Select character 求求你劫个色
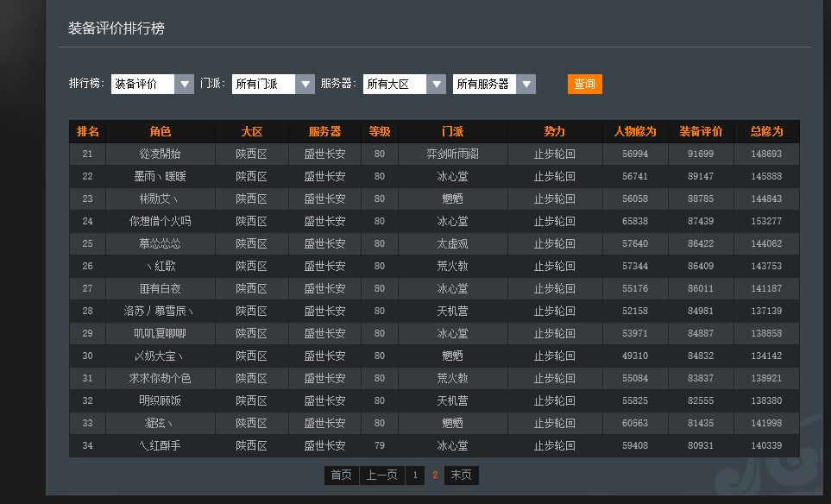This screenshot has height=504, width=831. (x=160, y=378)
